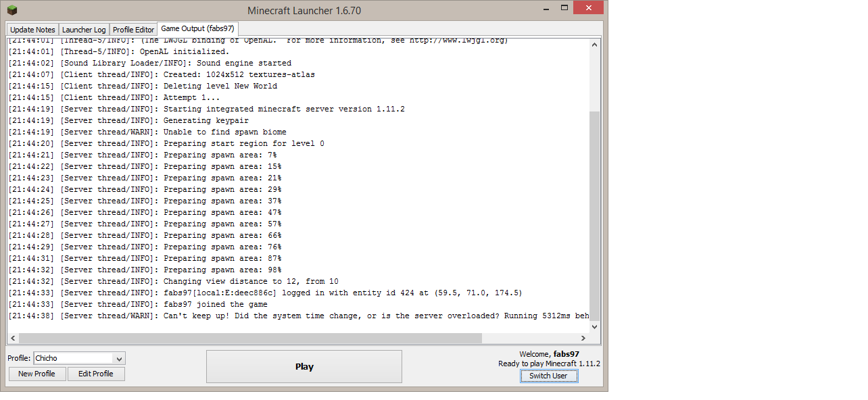
Task: Click the Switch User button
Action: click(548, 376)
